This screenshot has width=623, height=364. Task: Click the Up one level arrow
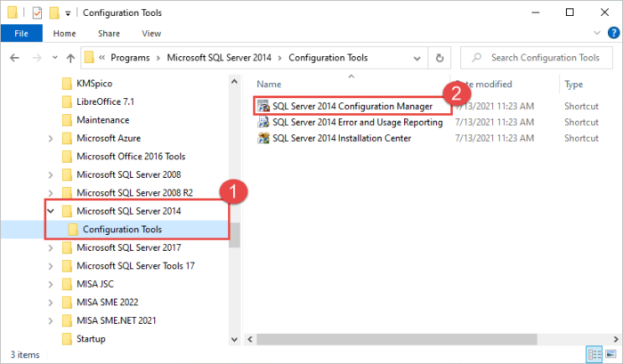[69, 58]
